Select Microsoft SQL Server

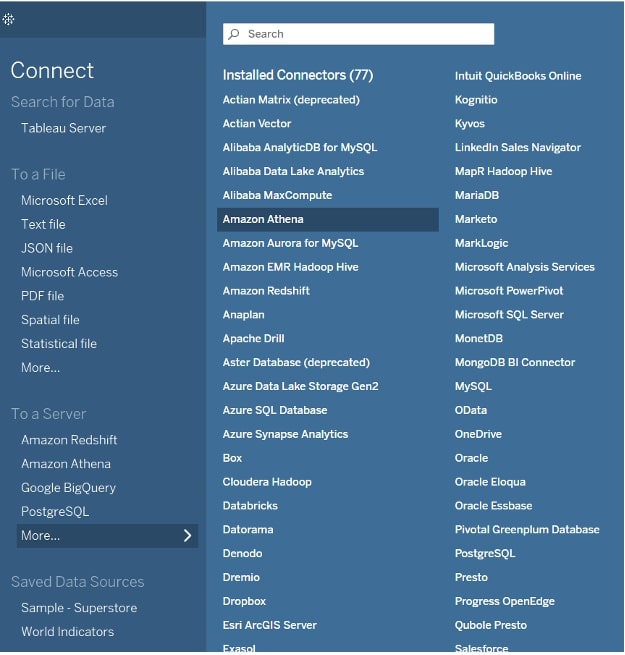pos(509,315)
